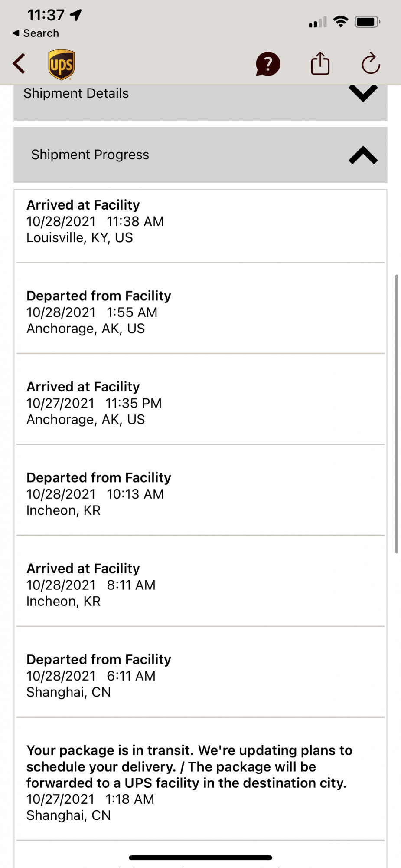The height and width of the screenshot is (868, 401).
Task: Return to Search via status bar link
Action: (36, 33)
